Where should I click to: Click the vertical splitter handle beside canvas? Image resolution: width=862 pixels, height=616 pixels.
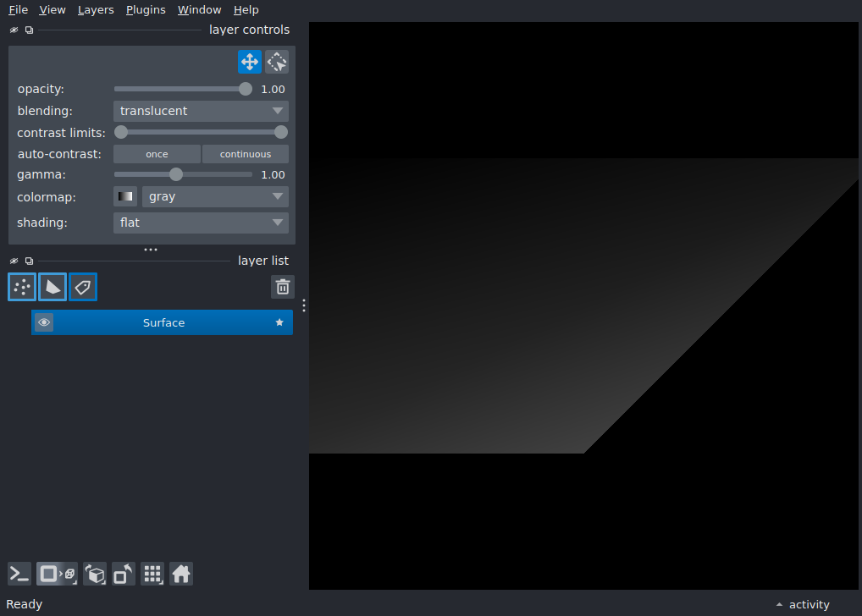coord(304,305)
